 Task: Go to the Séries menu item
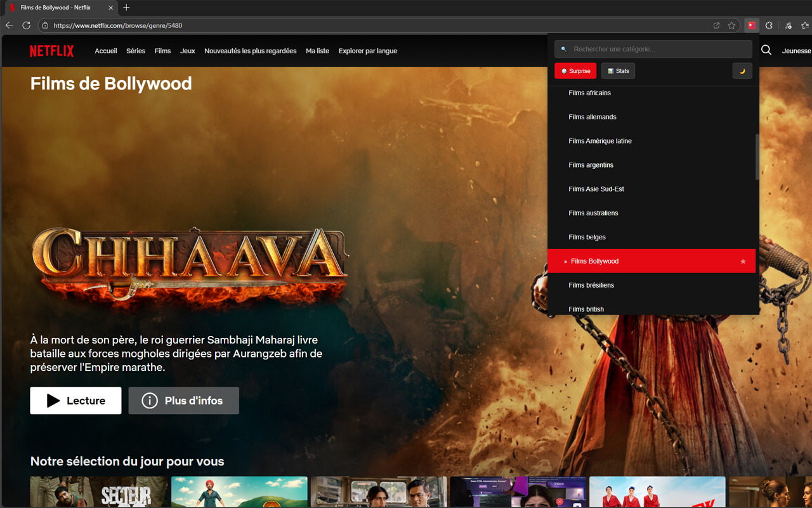coord(136,51)
